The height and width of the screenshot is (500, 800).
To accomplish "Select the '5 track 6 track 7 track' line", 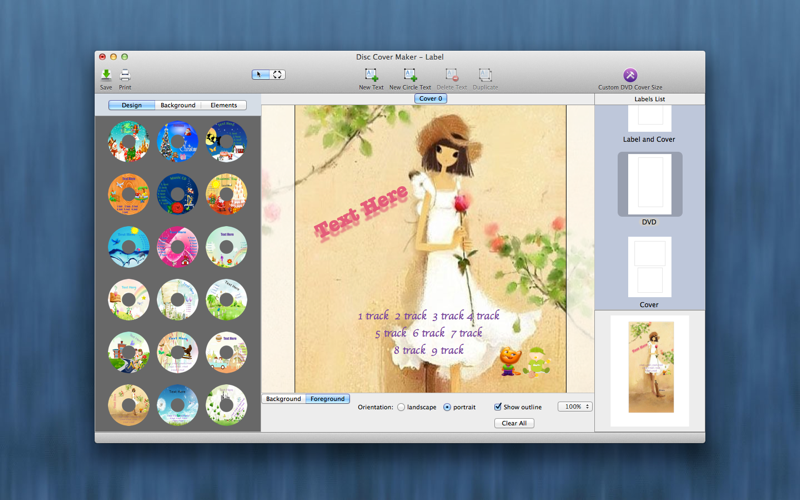I will click(x=428, y=333).
